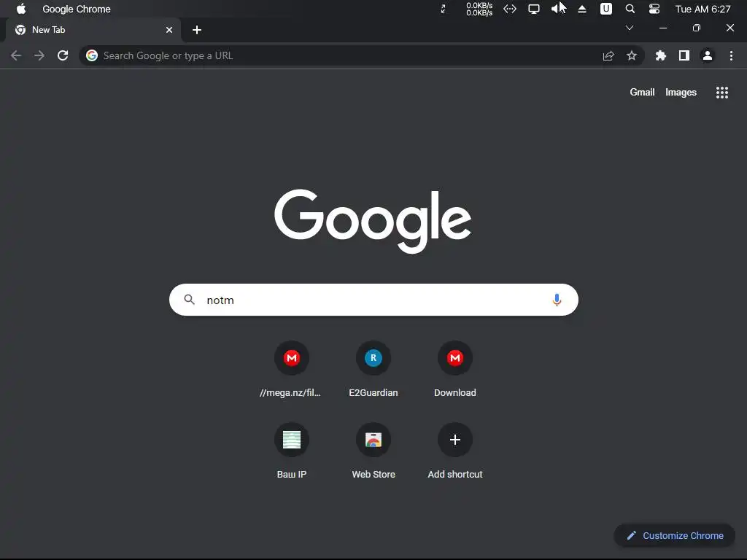Minimize the Chrome window
The image size is (747, 560).
click(x=662, y=28)
